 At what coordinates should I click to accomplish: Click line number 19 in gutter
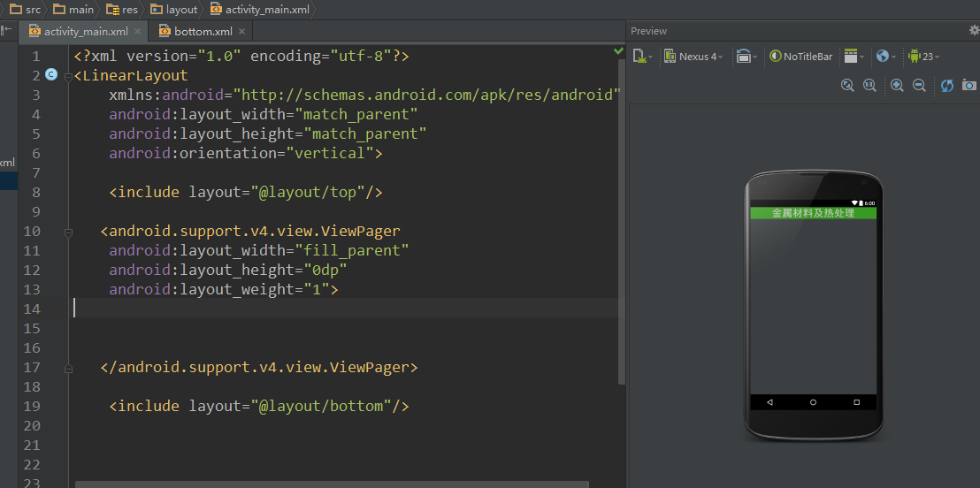(33, 406)
